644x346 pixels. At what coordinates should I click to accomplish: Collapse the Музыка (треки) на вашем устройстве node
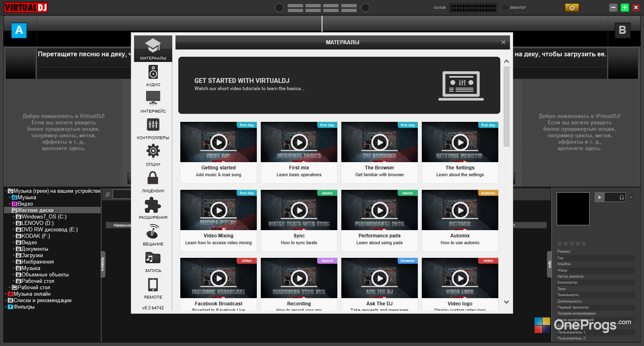point(6,191)
